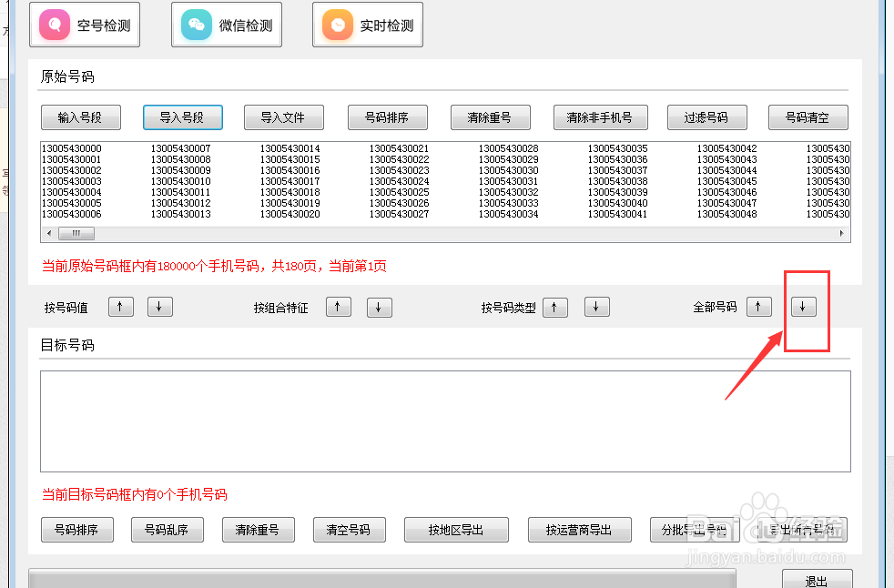This screenshot has width=894, height=588.
Task: Click the 清除非手机号 button
Action: tap(600, 117)
